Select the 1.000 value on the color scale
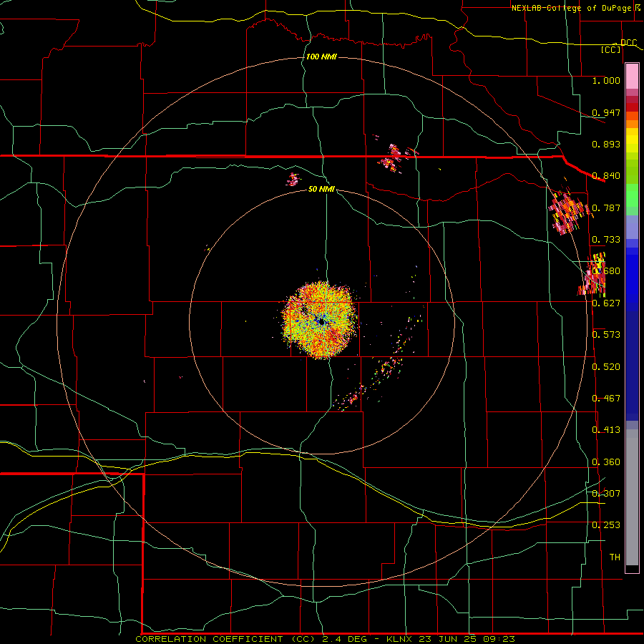The height and width of the screenshot is (644, 644). (606, 81)
